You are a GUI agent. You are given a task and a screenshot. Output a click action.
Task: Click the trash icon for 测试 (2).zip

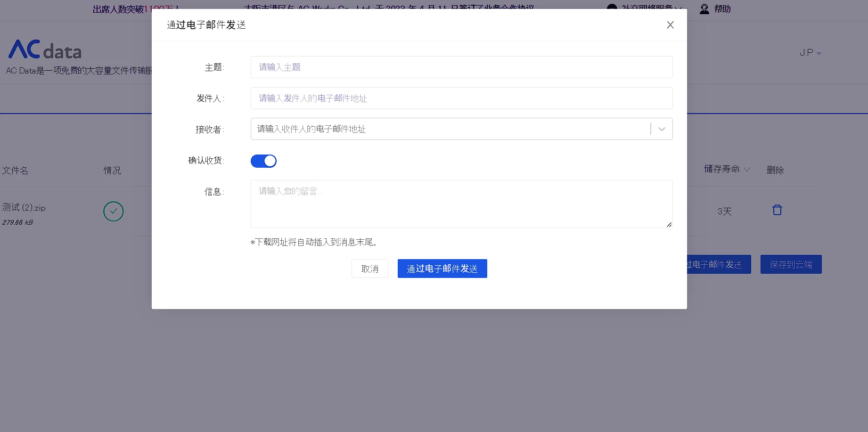pos(777,210)
